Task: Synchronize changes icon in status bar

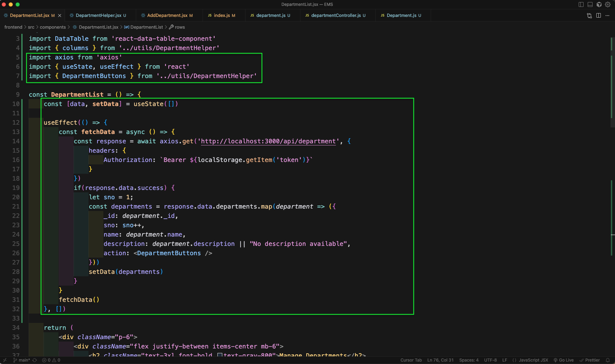Action: [x=35, y=360]
